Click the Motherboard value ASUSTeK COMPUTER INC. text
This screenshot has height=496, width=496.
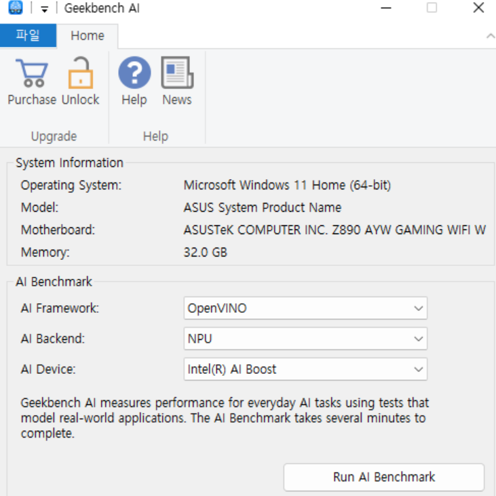tap(334, 230)
